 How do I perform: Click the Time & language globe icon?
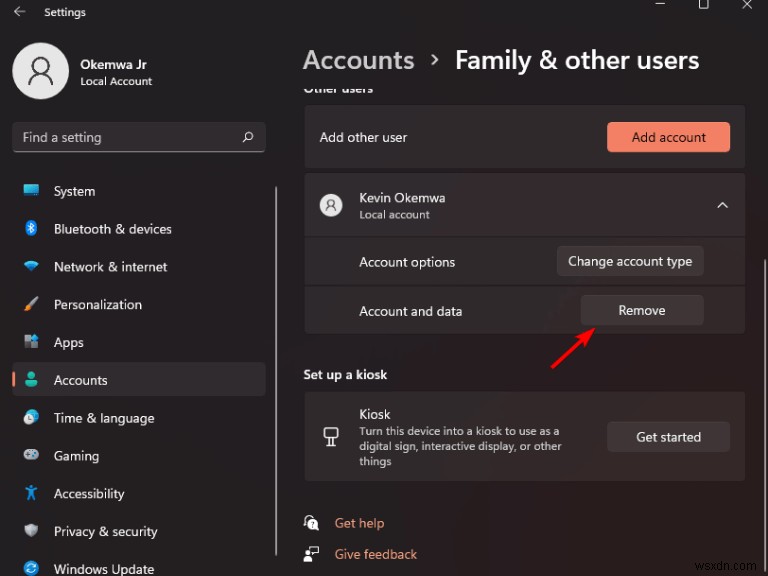pyautogui.click(x=31, y=417)
